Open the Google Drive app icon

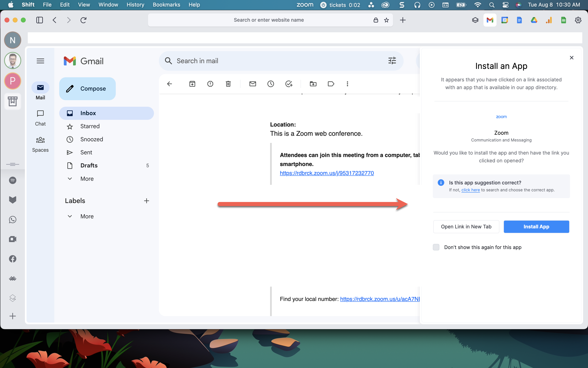[x=534, y=20]
